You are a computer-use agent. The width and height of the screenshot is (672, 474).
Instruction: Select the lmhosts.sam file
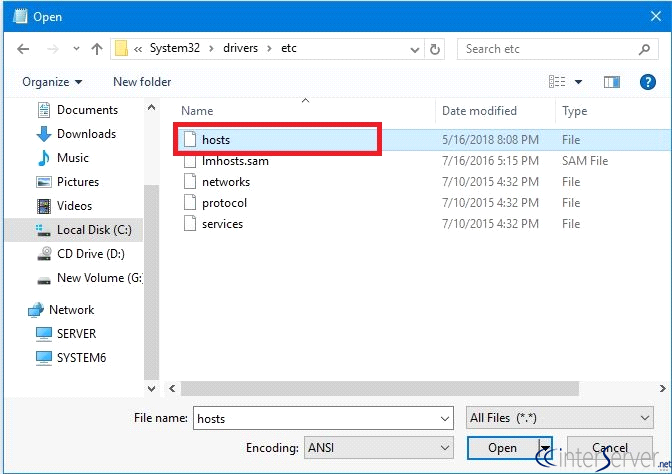235,161
